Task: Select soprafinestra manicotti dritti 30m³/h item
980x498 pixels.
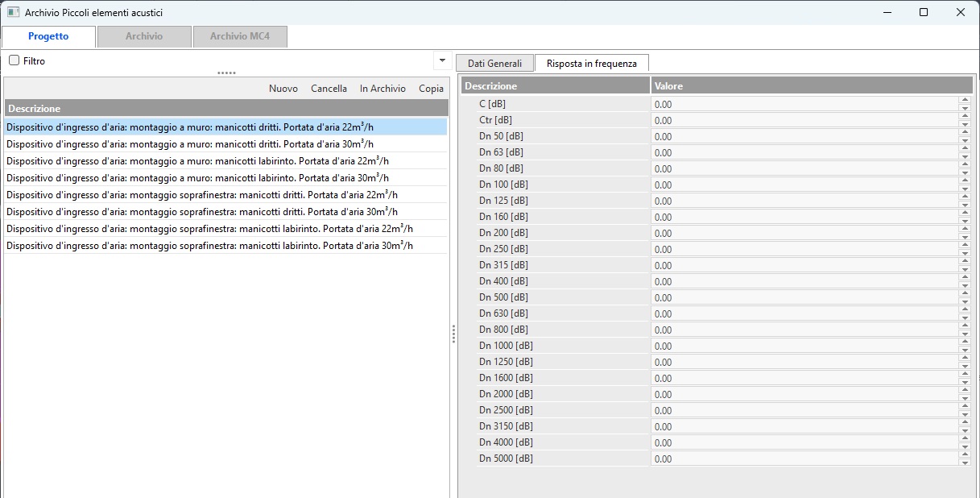Action: (201, 212)
